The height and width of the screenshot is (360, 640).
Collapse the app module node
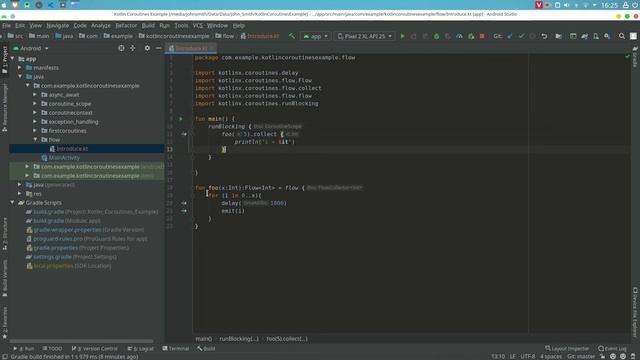pyautogui.click(x=12, y=59)
